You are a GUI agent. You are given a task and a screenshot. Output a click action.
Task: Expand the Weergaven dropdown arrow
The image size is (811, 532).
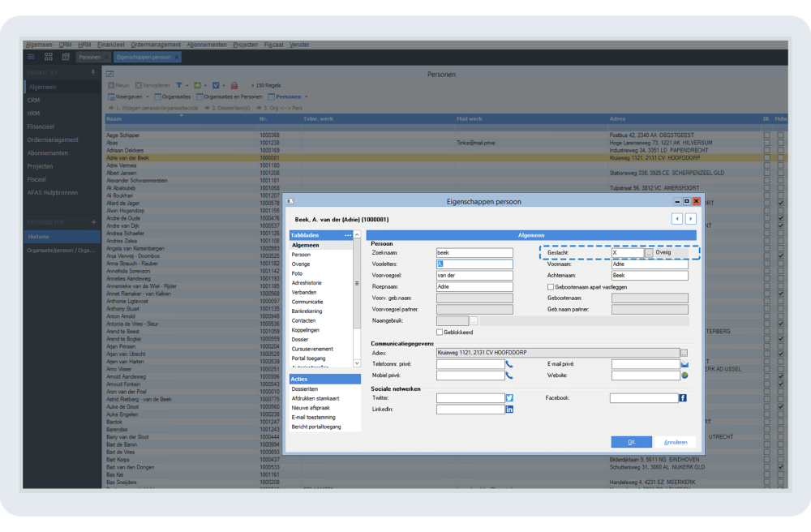(148, 97)
